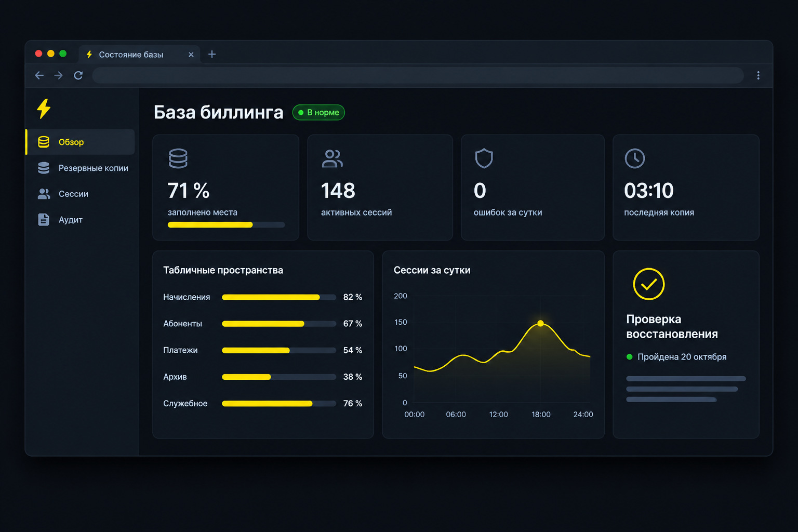Click the yellow lightning logo in sidebar
The height and width of the screenshot is (532, 798).
tap(44, 109)
